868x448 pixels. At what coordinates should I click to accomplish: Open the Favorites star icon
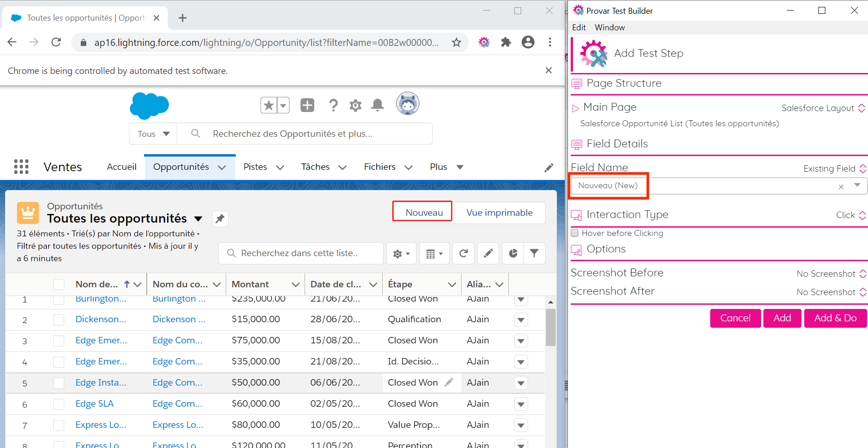pyautogui.click(x=269, y=106)
